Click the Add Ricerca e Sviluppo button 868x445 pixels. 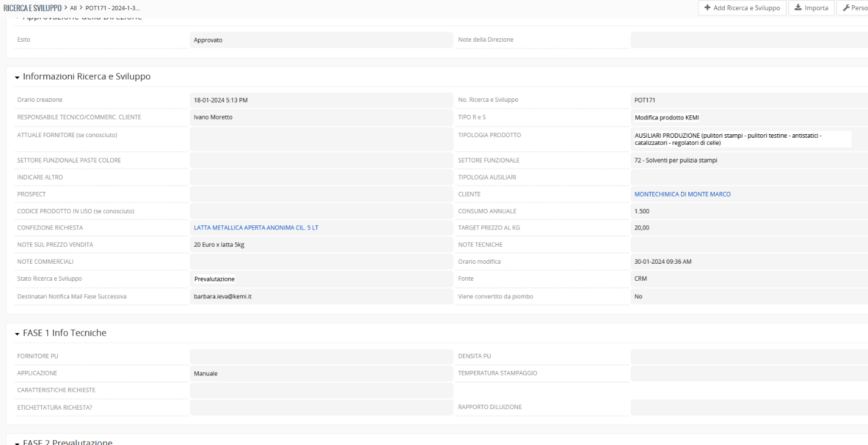[742, 8]
